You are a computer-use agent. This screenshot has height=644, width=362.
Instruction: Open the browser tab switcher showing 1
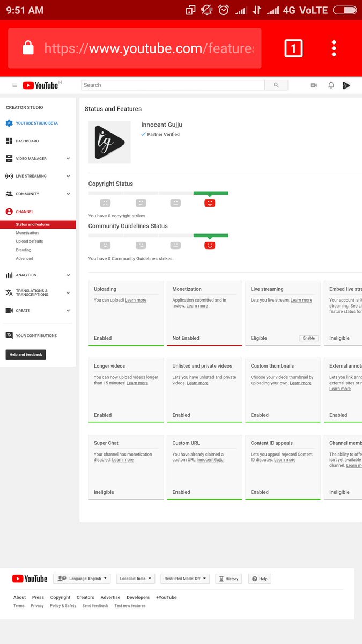coord(293,48)
